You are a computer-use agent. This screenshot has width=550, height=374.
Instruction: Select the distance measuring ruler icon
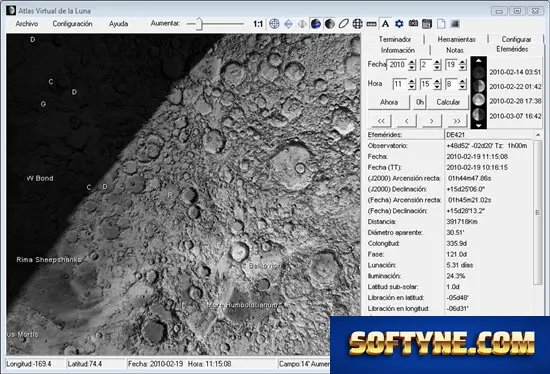tap(371, 24)
